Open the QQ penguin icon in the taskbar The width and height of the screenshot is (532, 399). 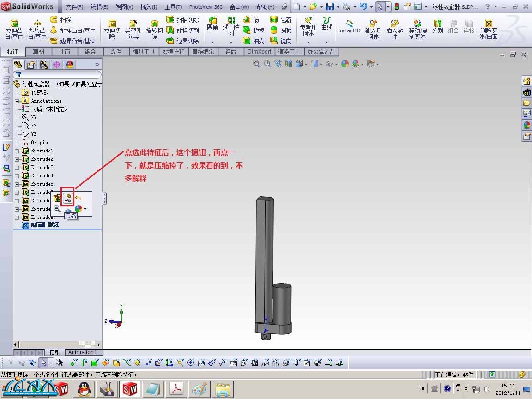pyautogui.click(x=83, y=389)
